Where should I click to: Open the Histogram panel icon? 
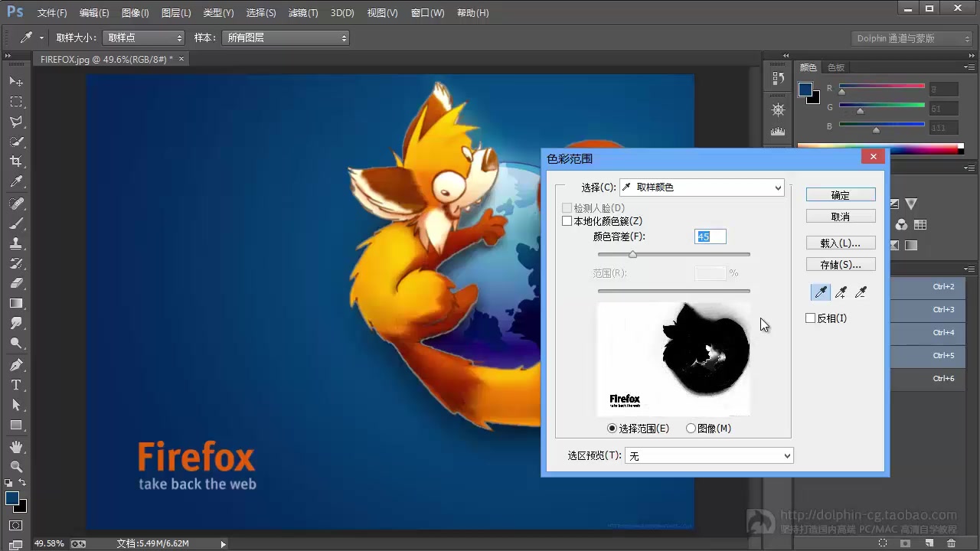click(779, 132)
